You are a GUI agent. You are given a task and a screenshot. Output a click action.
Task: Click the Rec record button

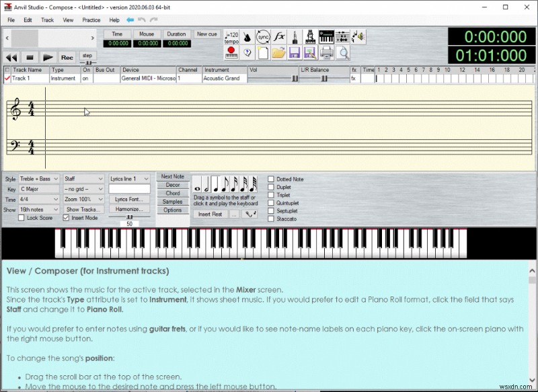click(67, 57)
